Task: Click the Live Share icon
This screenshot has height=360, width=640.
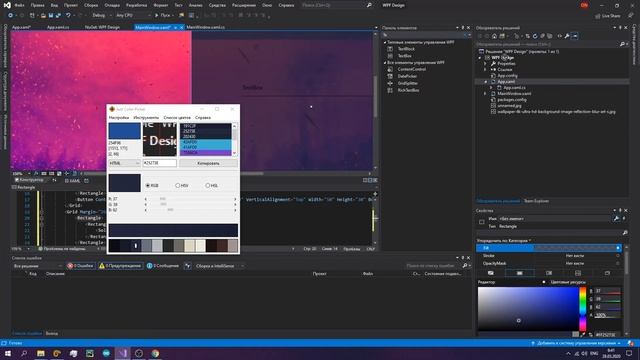Action: (608, 16)
